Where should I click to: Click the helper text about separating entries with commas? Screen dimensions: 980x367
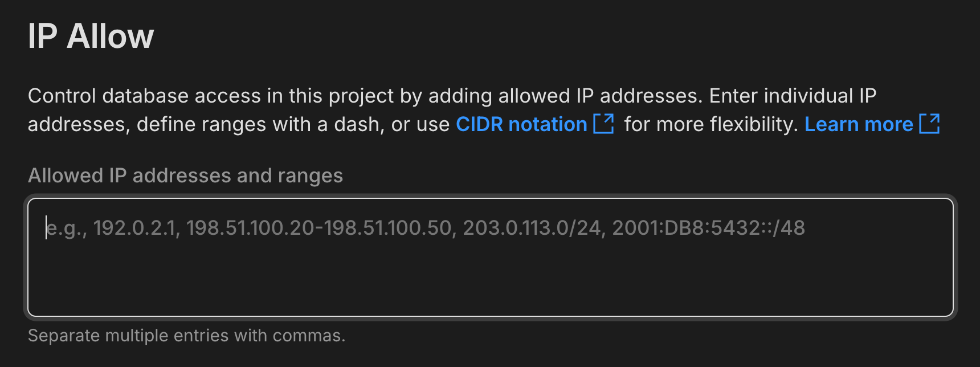187,336
